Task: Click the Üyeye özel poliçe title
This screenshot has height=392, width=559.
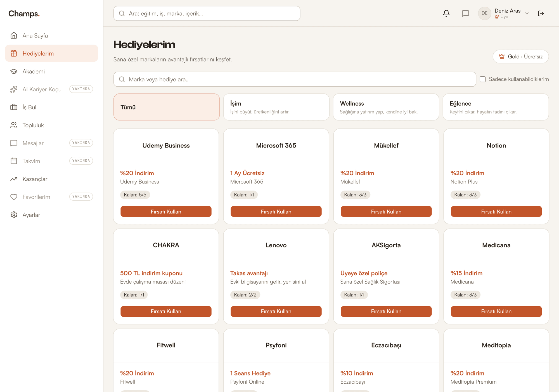Action: click(364, 273)
